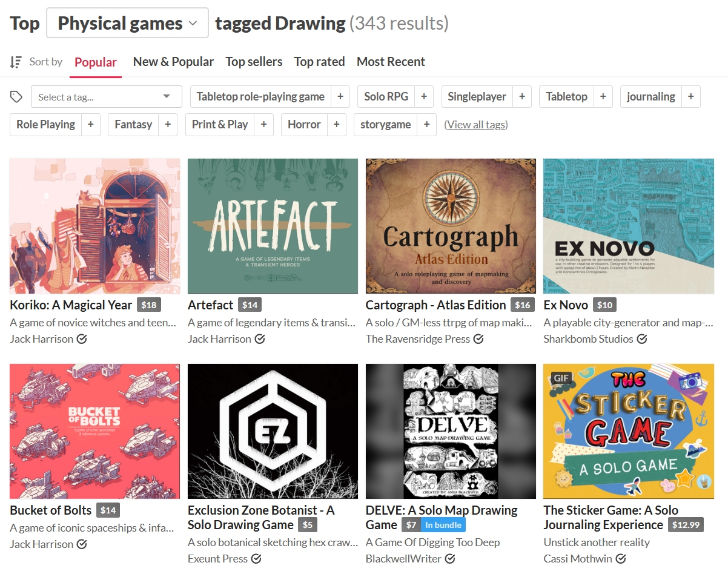728x577 pixels.
Task: Open the Top rated sort tab
Action: point(319,62)
